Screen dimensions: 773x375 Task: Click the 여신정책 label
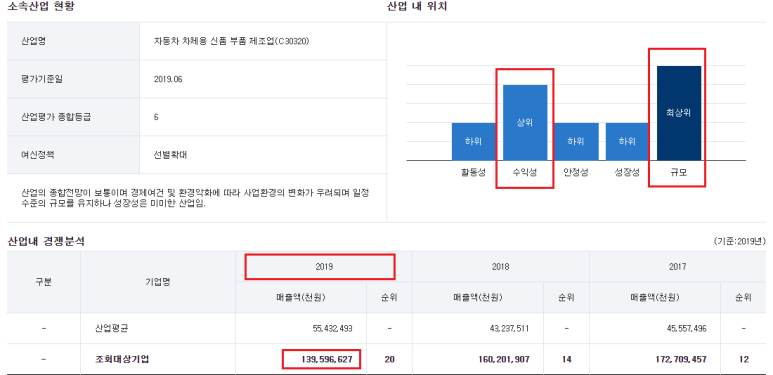pos(38,155)
